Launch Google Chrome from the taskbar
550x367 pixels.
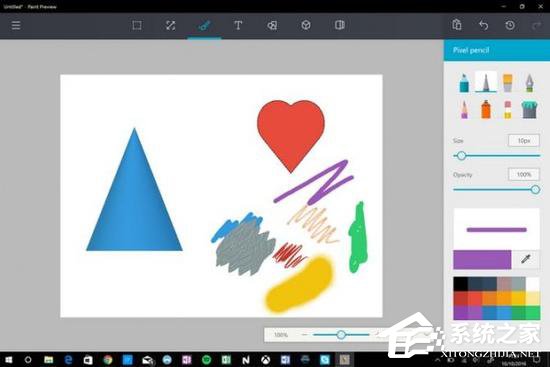point(108,360)
